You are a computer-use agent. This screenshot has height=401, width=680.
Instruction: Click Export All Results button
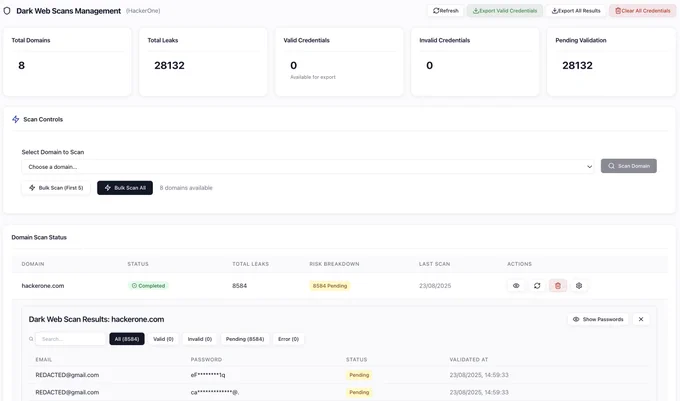(576, 11)
